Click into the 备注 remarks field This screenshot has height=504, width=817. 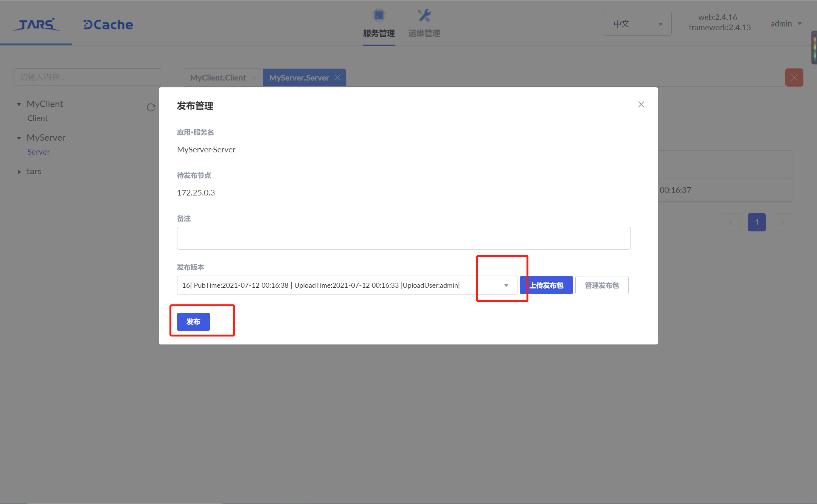pyautogui.click(x=403, y=238)
